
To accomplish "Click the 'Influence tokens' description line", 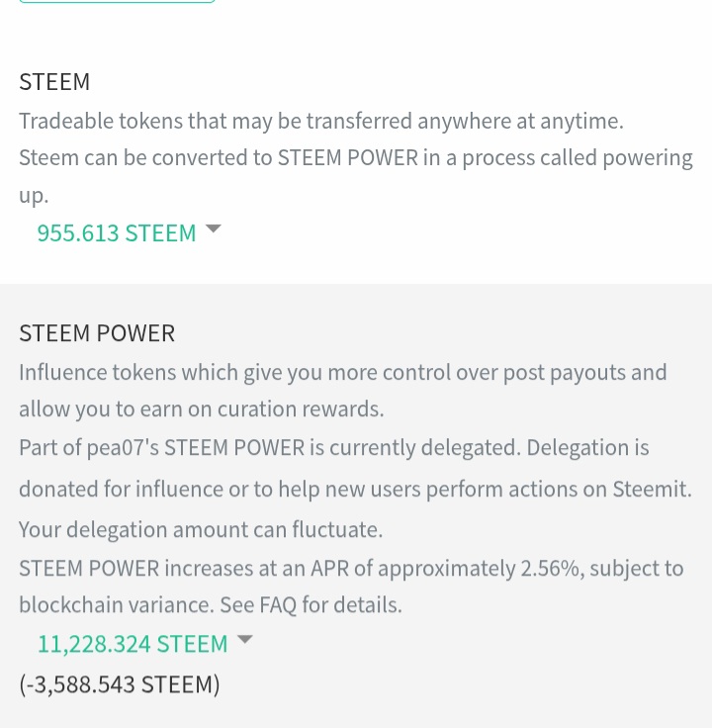I will pos(343,372).
